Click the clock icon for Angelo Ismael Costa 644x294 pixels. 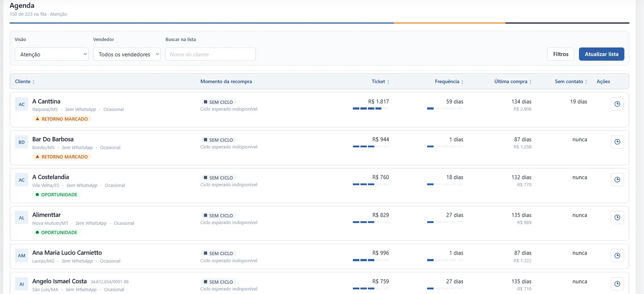pos(617,284)
